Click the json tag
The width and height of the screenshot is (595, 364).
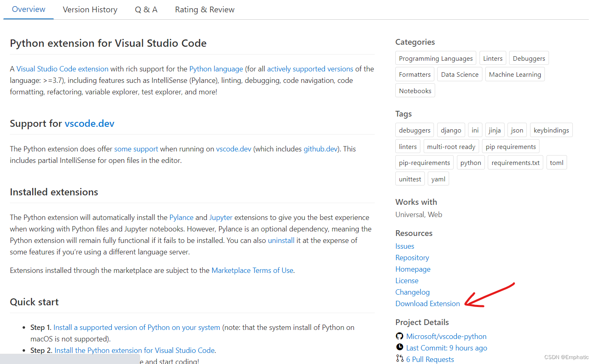point(517,130)
